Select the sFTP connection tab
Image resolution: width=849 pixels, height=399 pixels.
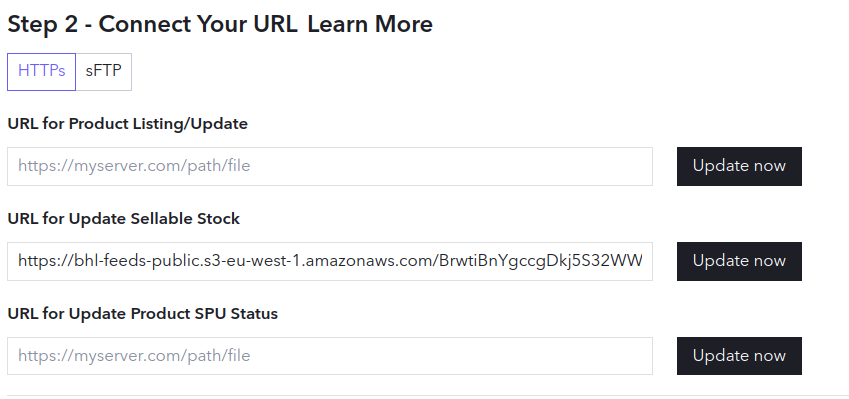tap(103, 71)
